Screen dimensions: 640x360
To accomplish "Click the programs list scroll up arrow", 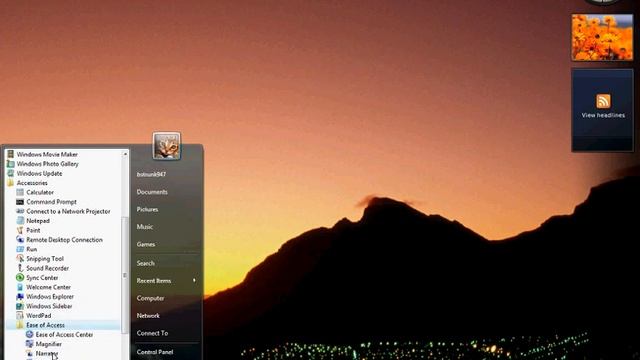I will [x=125, y=154].
